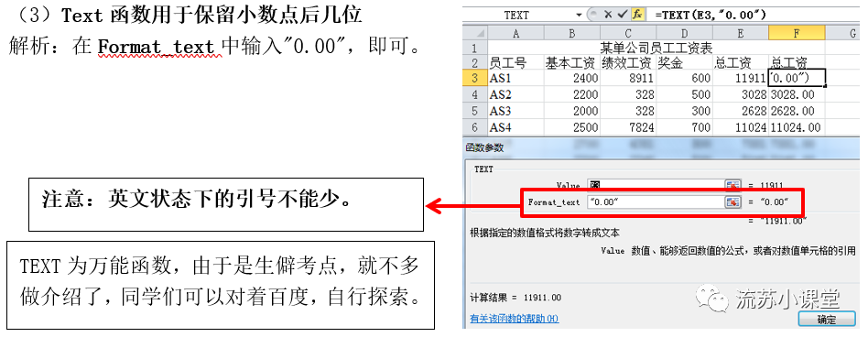Click cell with value 2628.00
The height and width of the screenshot is (337, 868).
[797, 111]
